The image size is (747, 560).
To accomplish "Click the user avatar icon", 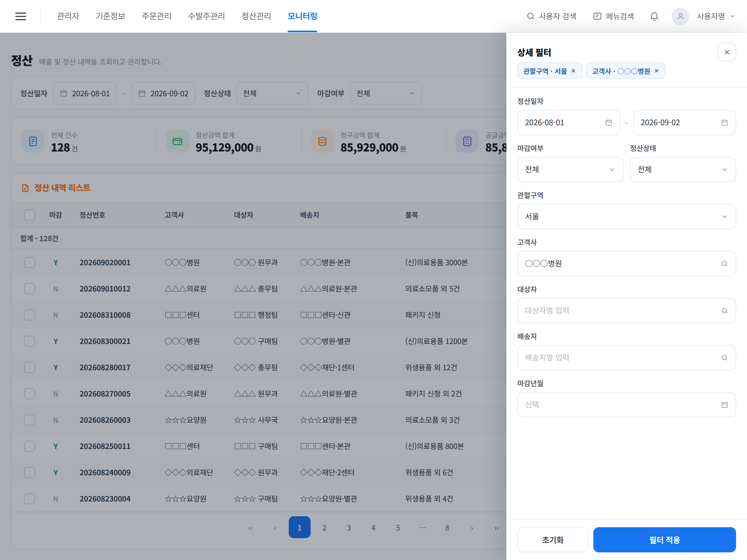I will click(680, 16).
